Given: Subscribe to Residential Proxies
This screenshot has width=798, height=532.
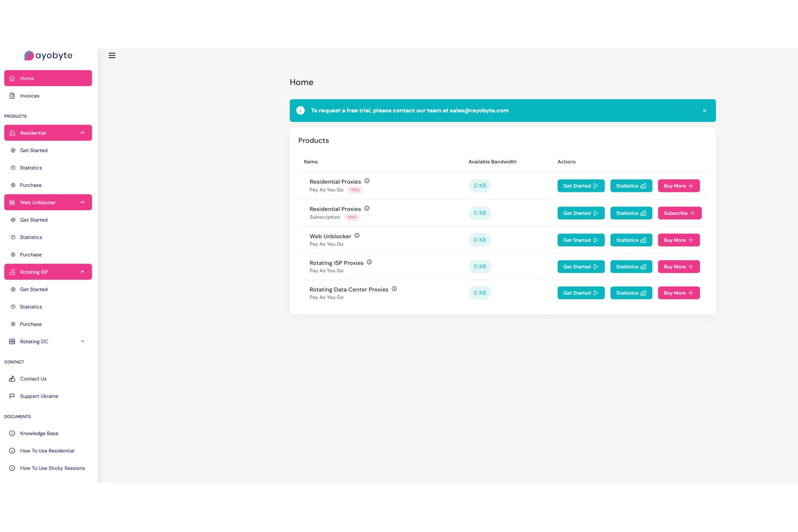Looking at the screenshot, I should click(679, 213).
